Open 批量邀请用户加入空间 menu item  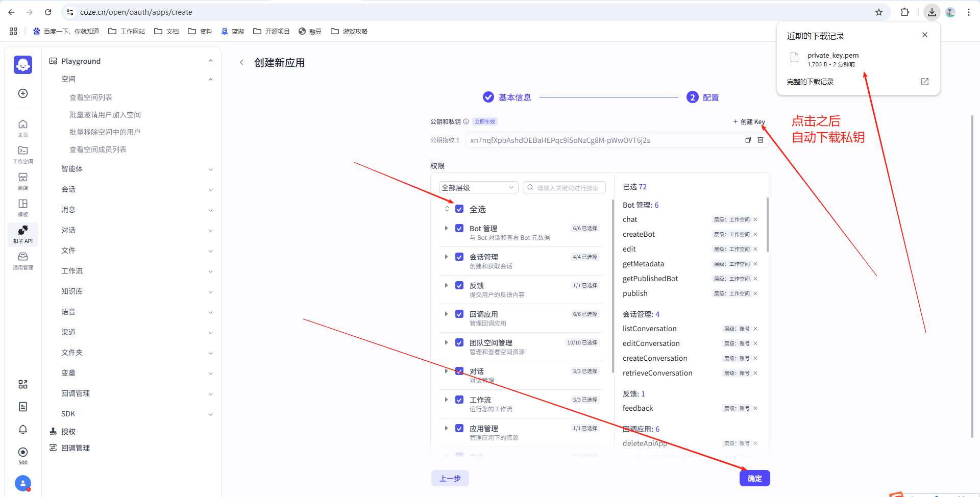(x=105, y=115)
